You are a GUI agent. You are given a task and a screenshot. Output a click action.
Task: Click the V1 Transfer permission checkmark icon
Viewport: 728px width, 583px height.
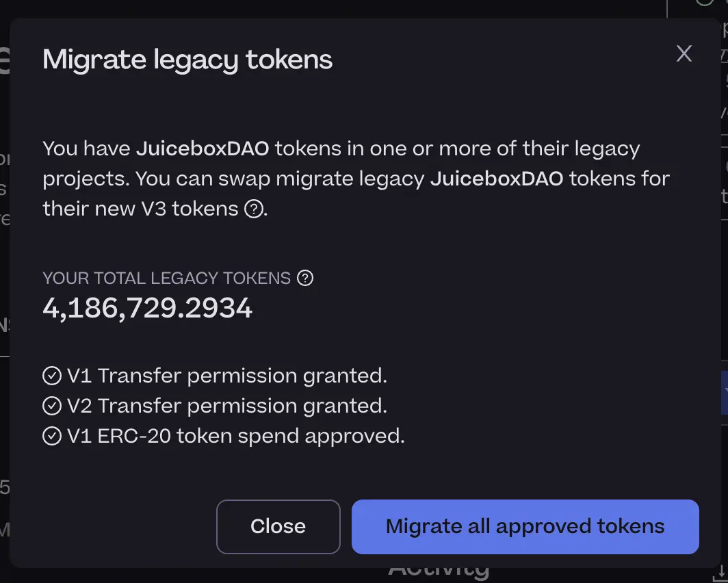[52, 376]
